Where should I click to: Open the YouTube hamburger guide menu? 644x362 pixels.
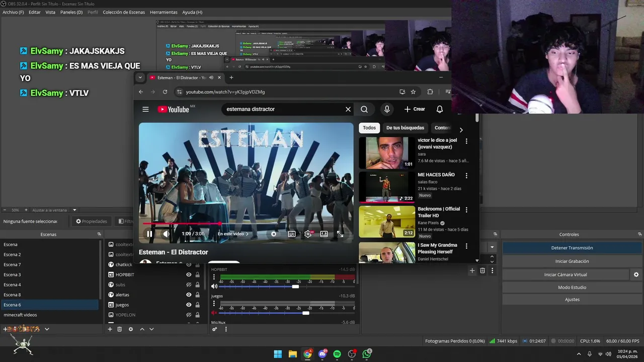[145, 109]
